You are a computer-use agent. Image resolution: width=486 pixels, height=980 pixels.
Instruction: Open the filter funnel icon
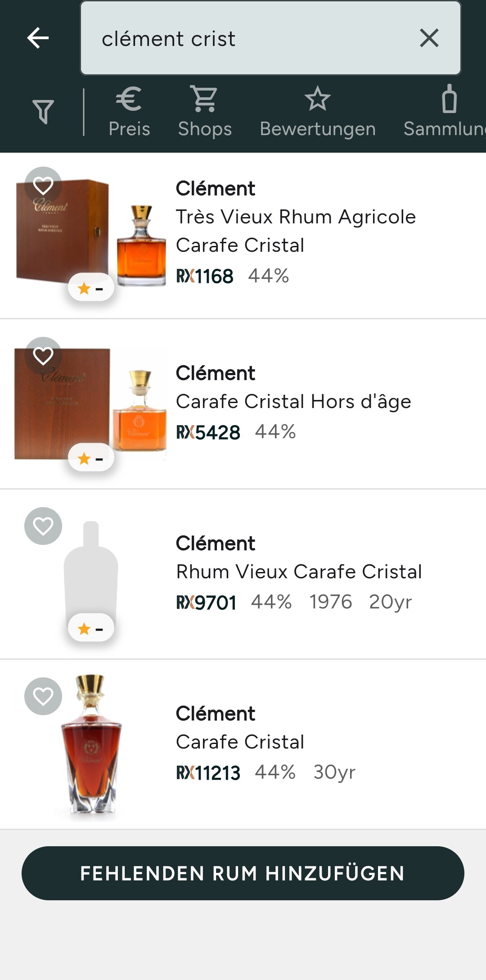43,111
